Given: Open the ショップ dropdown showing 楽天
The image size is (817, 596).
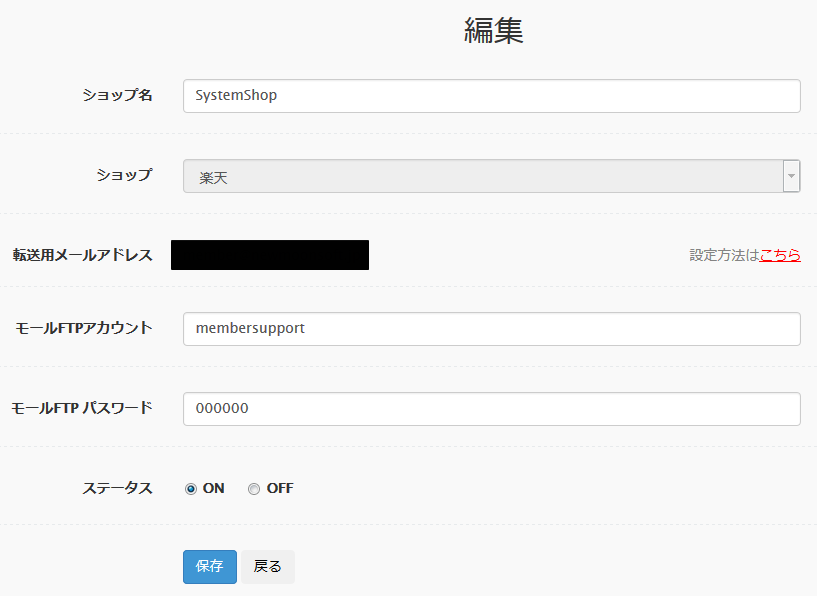Looking at the screenshot, I should 491,176.
